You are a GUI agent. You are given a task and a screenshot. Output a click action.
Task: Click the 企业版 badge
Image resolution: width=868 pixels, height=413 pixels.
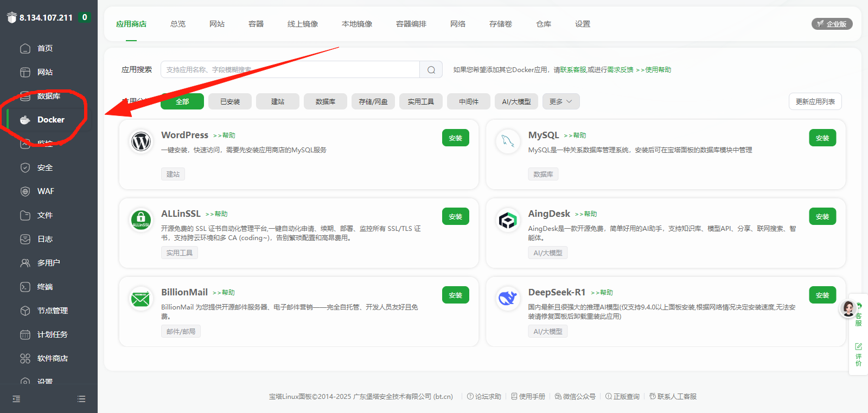point(832,24)
